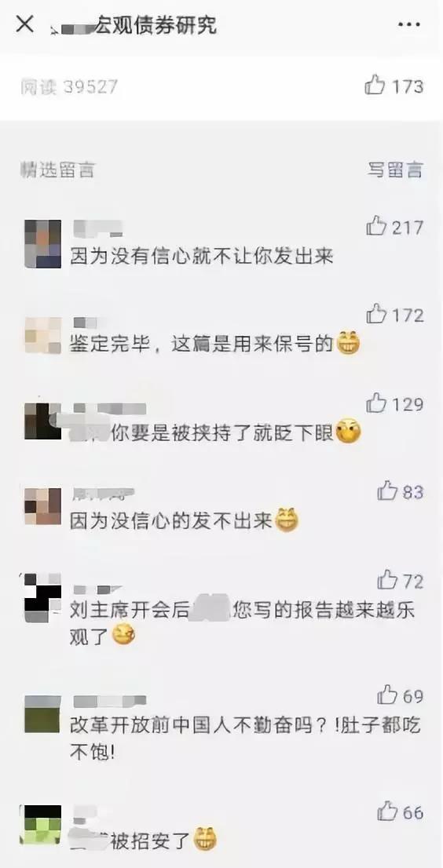
Task: Open avatar of the 因为没信心的发不出来 commenter
Action: click(42, 506)
